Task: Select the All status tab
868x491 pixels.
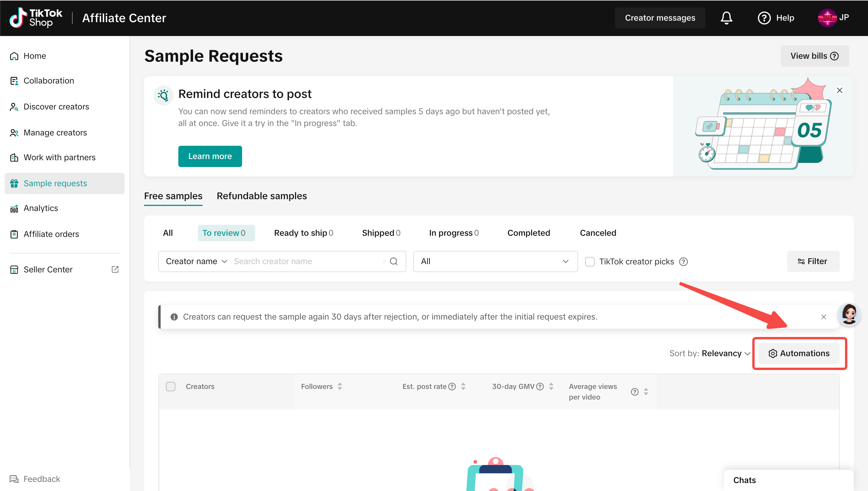Action: coord(168,233)
